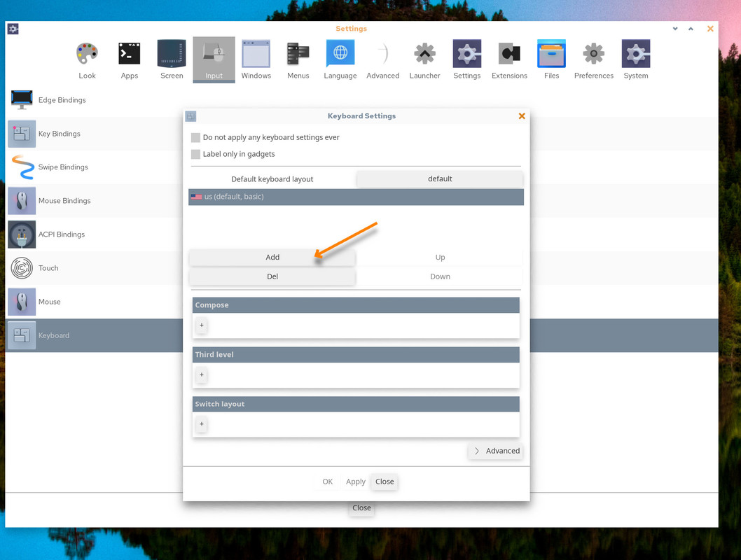Click the 'Default keyboard layout' label

[x=272, y=179]
